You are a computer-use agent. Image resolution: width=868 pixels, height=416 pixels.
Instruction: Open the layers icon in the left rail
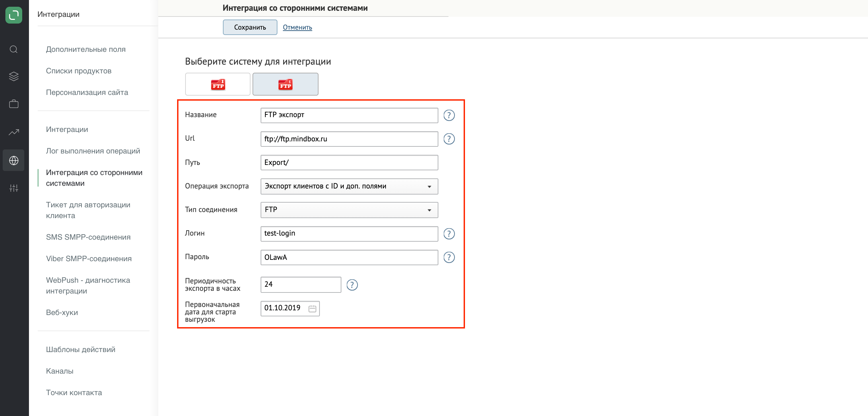coord(14,76)
